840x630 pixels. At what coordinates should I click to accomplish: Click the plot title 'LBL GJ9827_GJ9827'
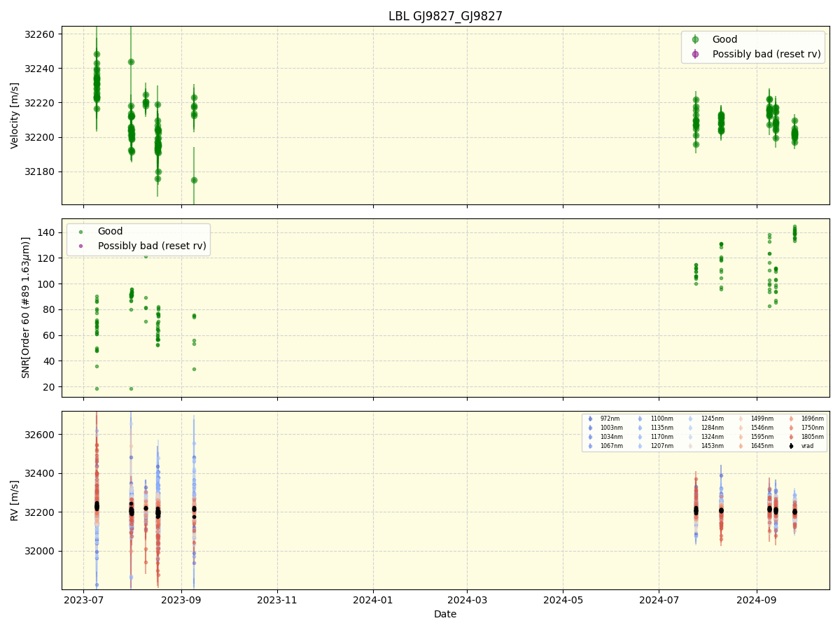[445, 16]
